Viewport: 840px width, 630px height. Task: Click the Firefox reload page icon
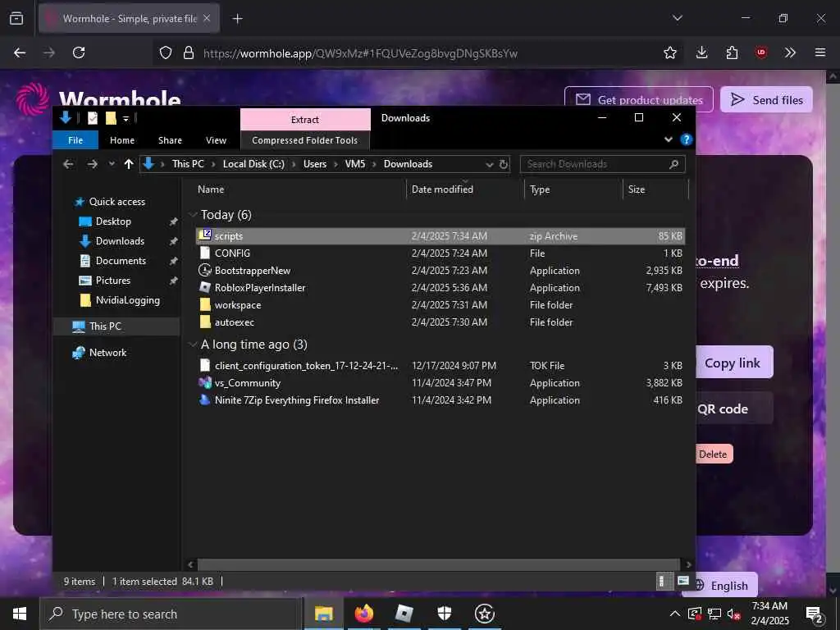[79, 52]
